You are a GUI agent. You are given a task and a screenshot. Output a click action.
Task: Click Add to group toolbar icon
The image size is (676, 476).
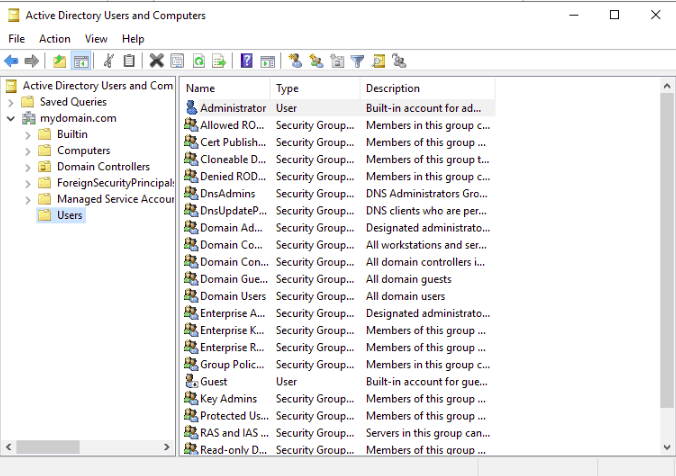(399, 61)
